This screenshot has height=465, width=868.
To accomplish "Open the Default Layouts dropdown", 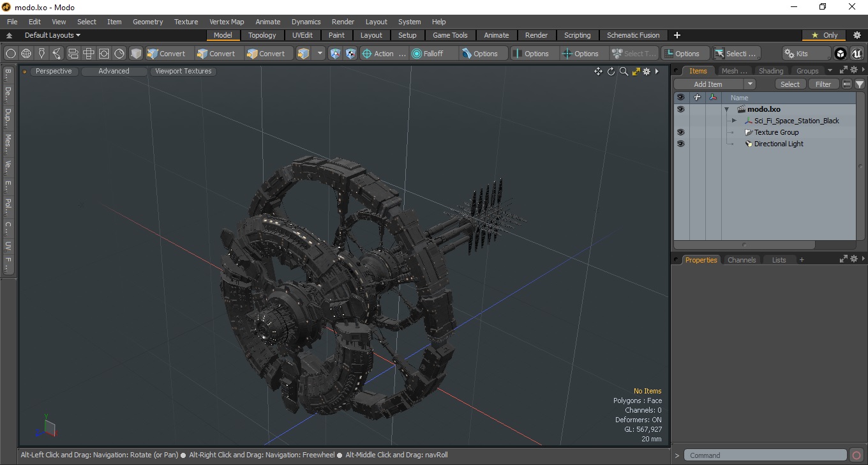I will pyautogui.click(x=52, y=35).
